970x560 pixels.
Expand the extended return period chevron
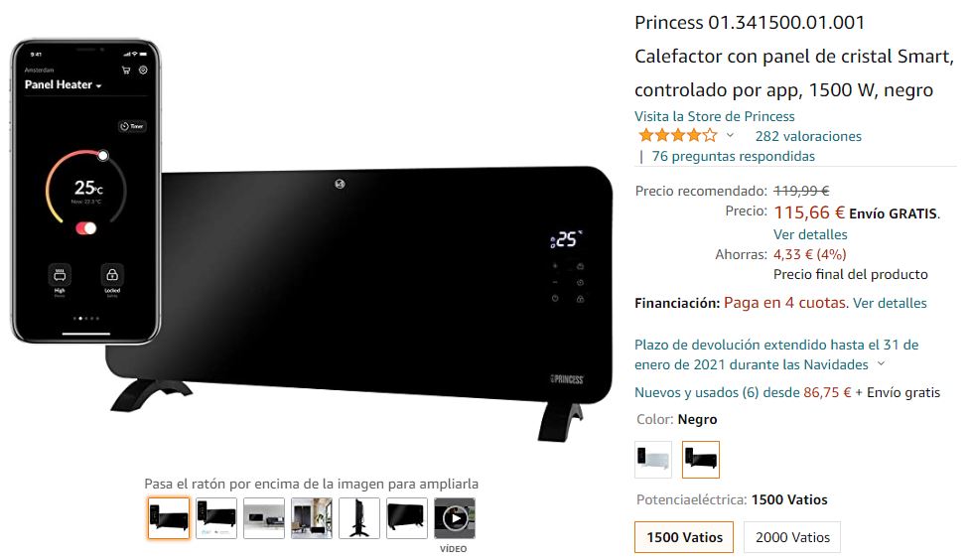coord(882,363)
